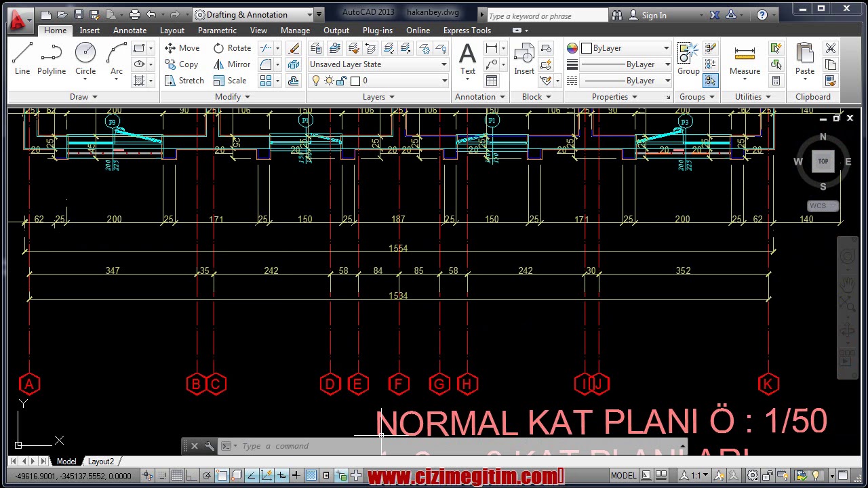The image size is (868, 488).
Task: Expand the Modify panel
Action: coord(233,97)
